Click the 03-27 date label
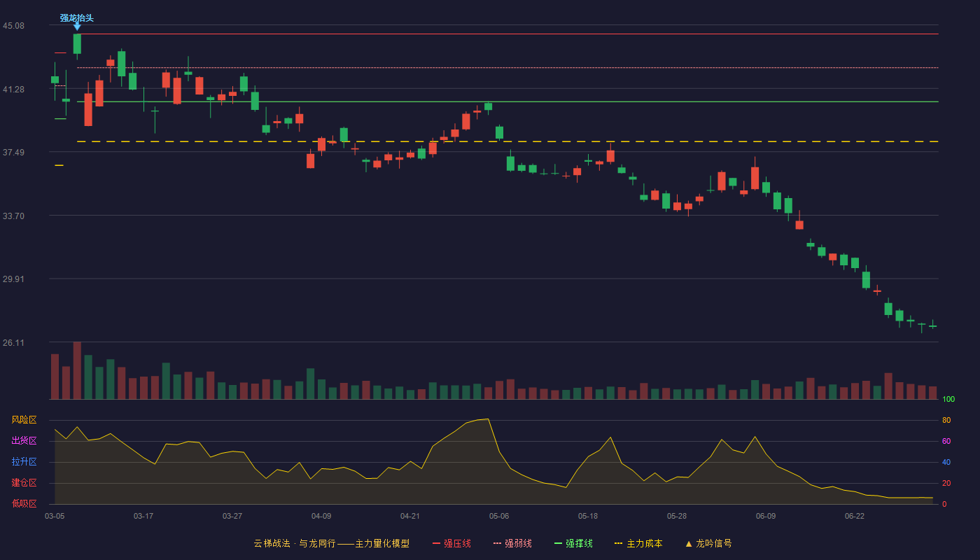980x560 pixels. (x=232, y=516)
